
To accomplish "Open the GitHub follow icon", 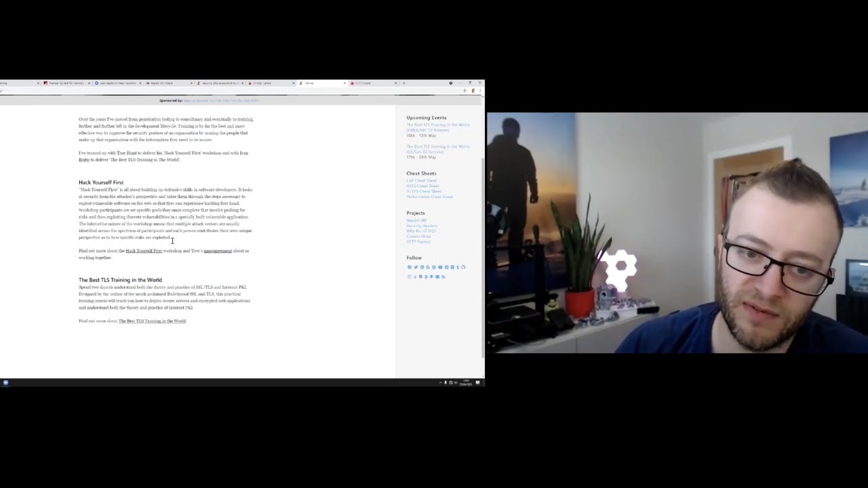I will [463, 267].
